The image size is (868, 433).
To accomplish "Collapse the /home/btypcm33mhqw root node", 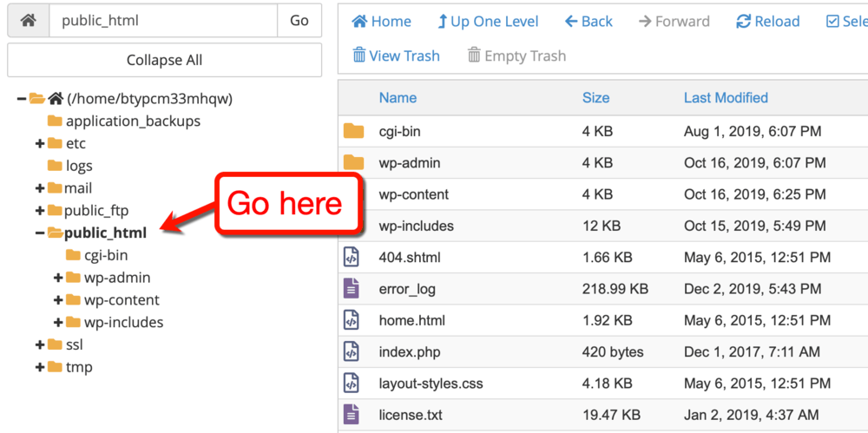I will (22, 99).
